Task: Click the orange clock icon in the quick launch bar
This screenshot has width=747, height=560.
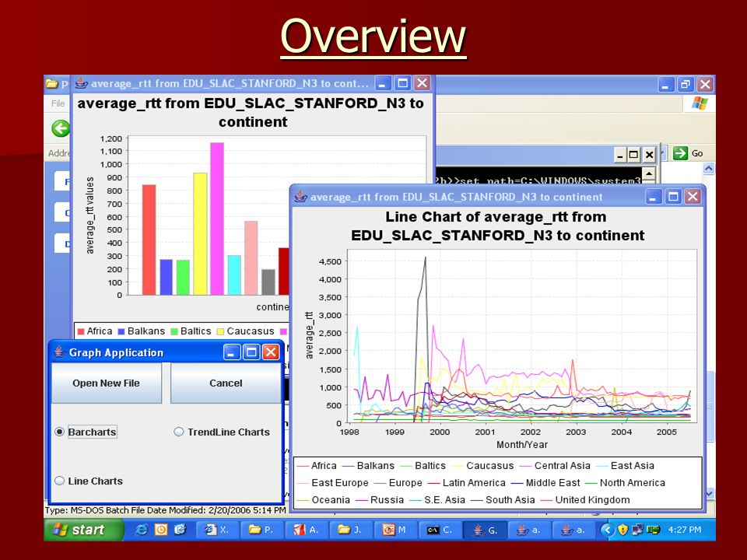Action: 161,530
